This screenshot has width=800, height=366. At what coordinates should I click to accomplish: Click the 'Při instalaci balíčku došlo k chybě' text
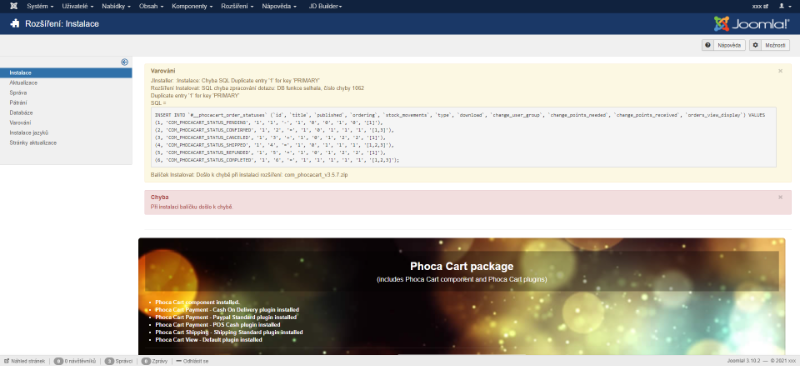click(191, 207)
